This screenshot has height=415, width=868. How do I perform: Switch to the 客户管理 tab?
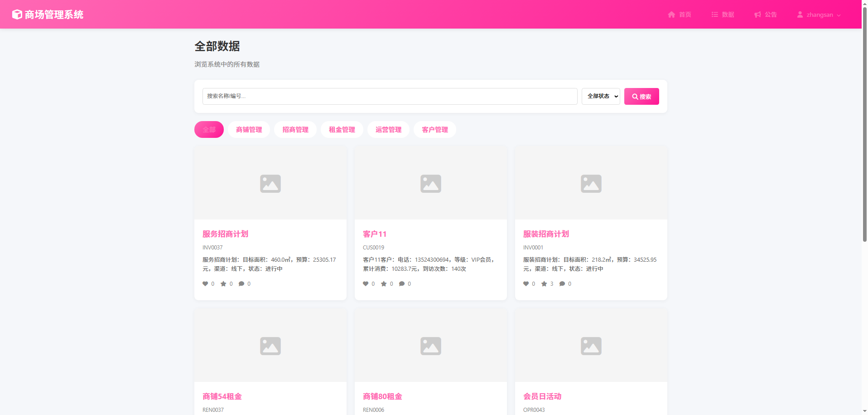pos(435,130)
